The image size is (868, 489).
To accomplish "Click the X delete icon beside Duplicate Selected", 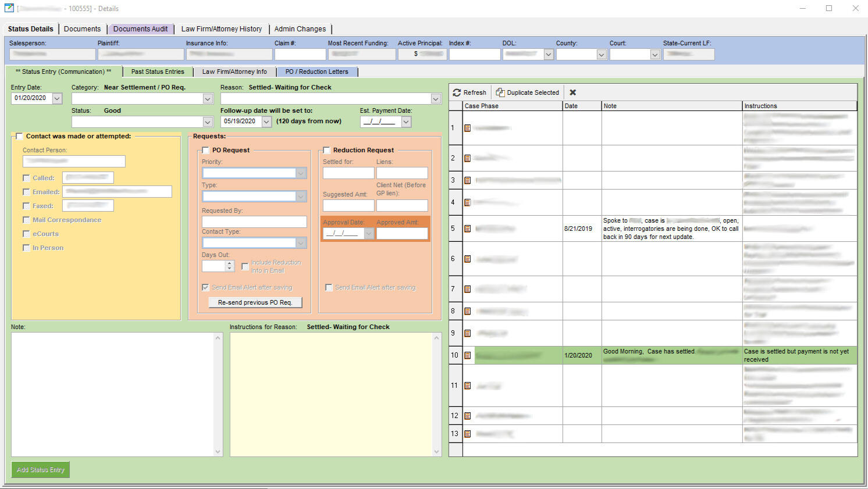I will coord(572,92).
